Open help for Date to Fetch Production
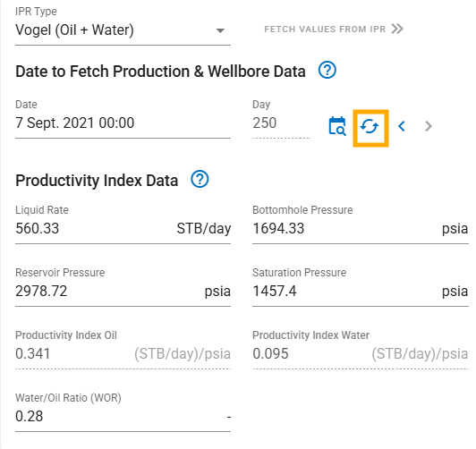This screenshot has width=476, height=449. click(327, 70)
